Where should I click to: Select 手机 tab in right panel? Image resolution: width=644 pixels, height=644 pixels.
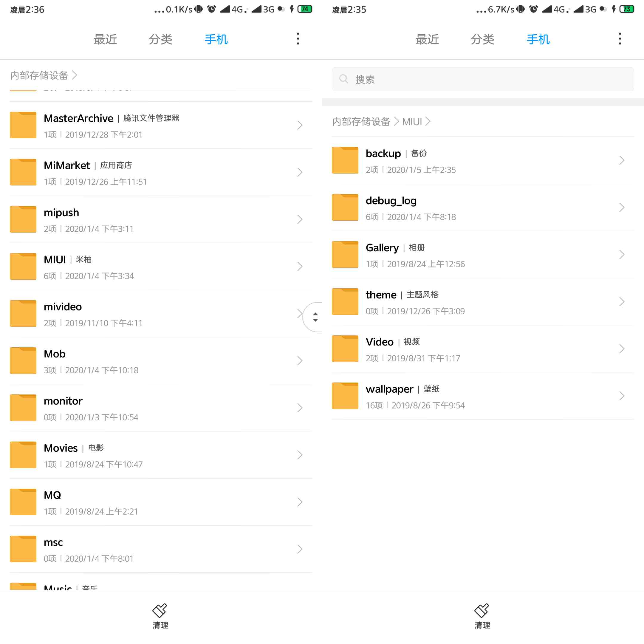(x=538, y=40)
